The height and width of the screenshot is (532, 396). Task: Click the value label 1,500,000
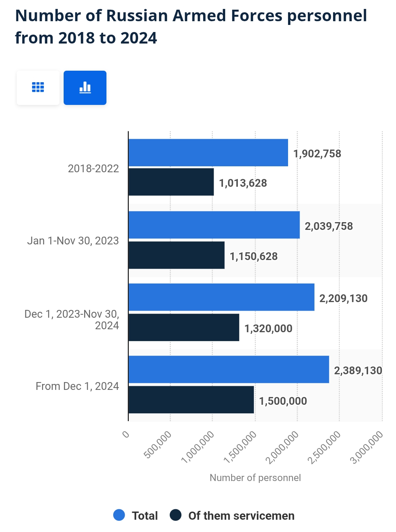pos(283,401)
